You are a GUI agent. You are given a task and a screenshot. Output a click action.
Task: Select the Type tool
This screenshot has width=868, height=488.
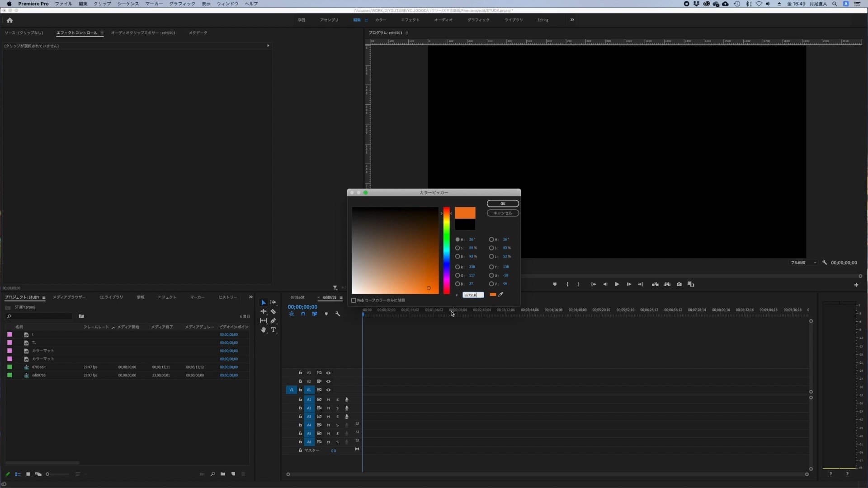pos(273,330)
